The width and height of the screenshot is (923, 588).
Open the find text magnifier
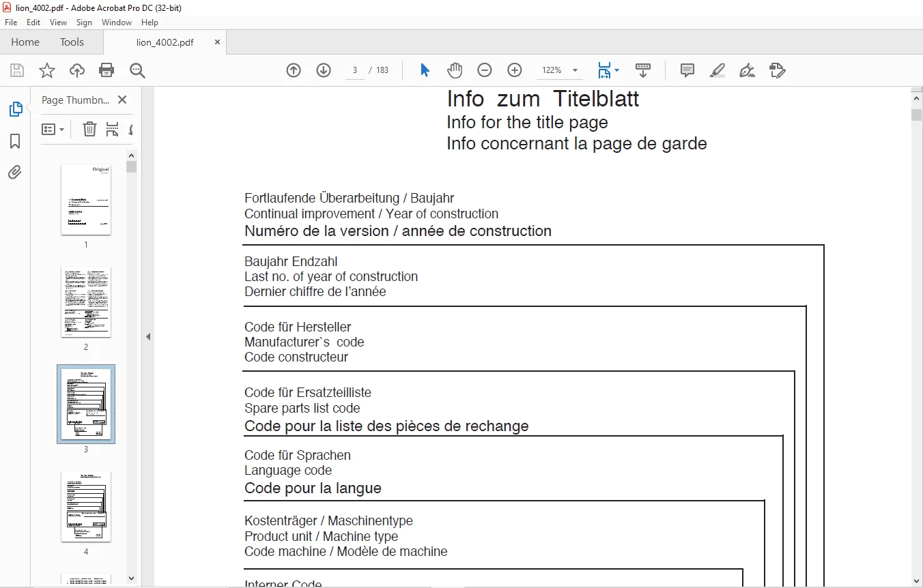[x=137, y=70]
